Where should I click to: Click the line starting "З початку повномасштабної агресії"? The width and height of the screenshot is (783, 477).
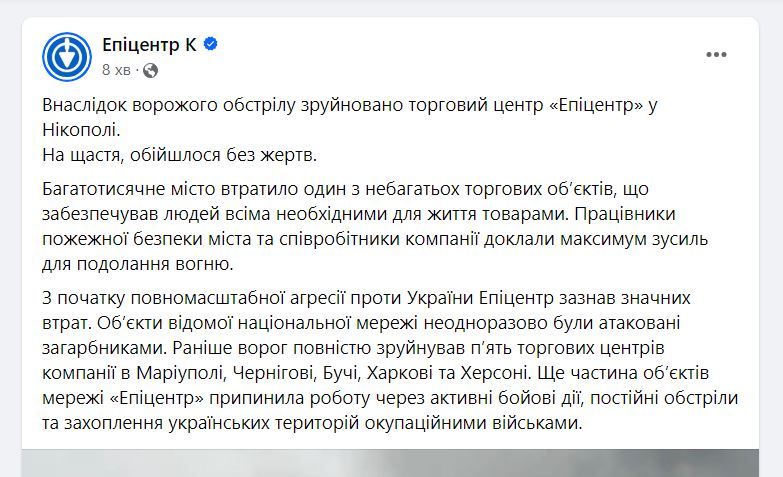[367, 297]
